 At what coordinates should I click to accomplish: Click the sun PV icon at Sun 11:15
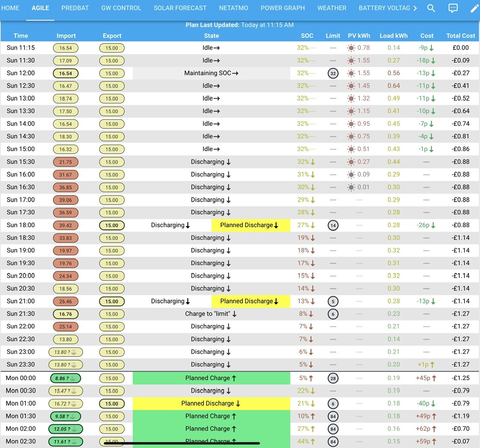351,48
